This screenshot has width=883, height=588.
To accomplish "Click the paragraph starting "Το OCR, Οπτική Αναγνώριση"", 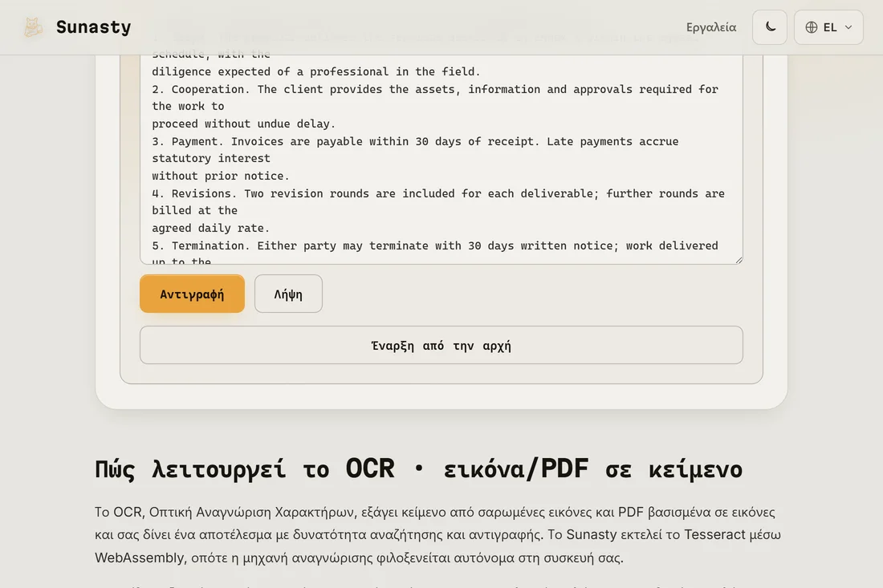I will pyautogui.click(x=438, y=534).
